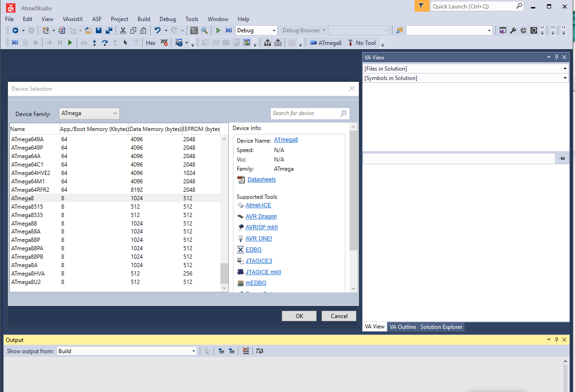Open the Datasheets link
Viewport: 575px width, 392px height.
coord(262,180)
